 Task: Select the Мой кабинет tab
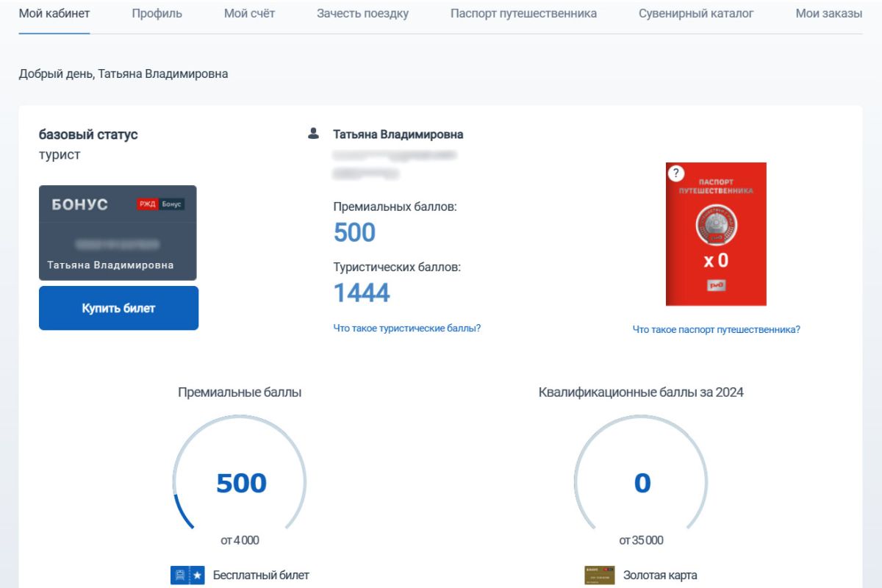pos(54,13)
